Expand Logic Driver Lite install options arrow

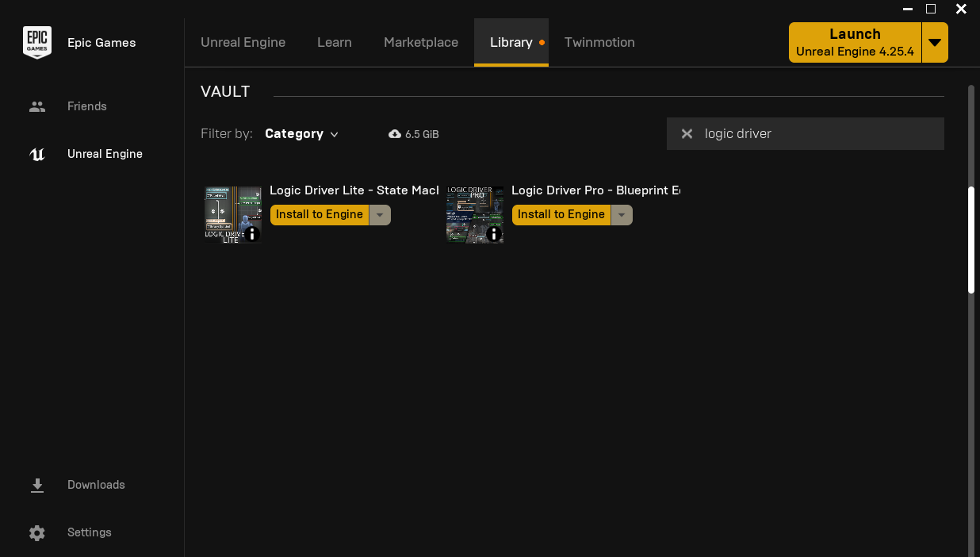click(x=380, y=215)
